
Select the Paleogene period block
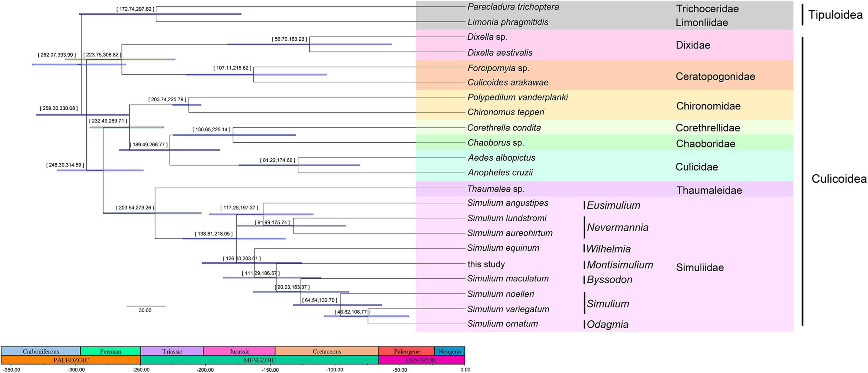click(407, 351)
